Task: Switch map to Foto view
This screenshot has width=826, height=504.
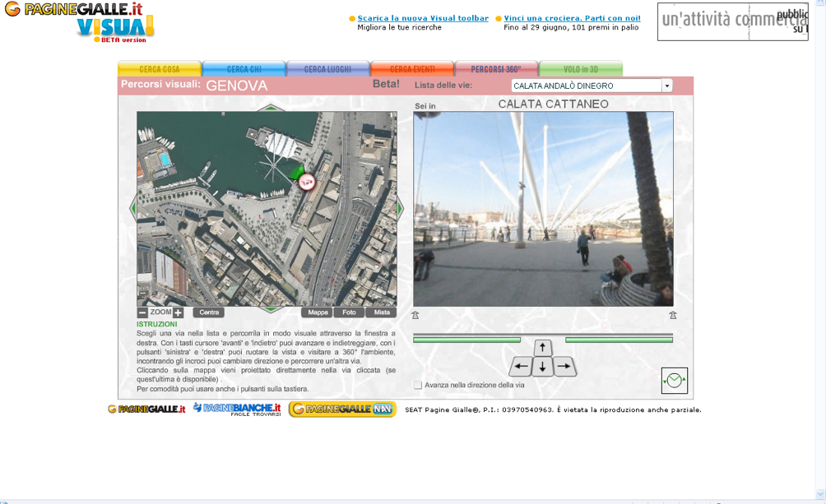Action: coord(350,312)
